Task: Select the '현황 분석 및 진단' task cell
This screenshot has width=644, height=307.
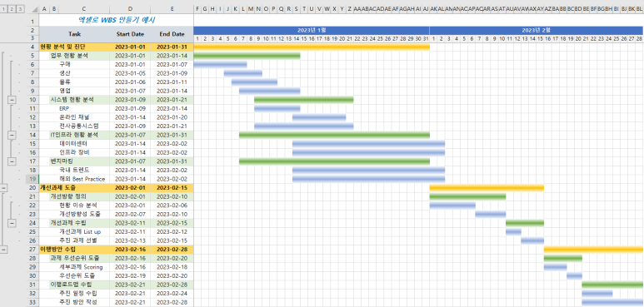Action: coord(75,47)
